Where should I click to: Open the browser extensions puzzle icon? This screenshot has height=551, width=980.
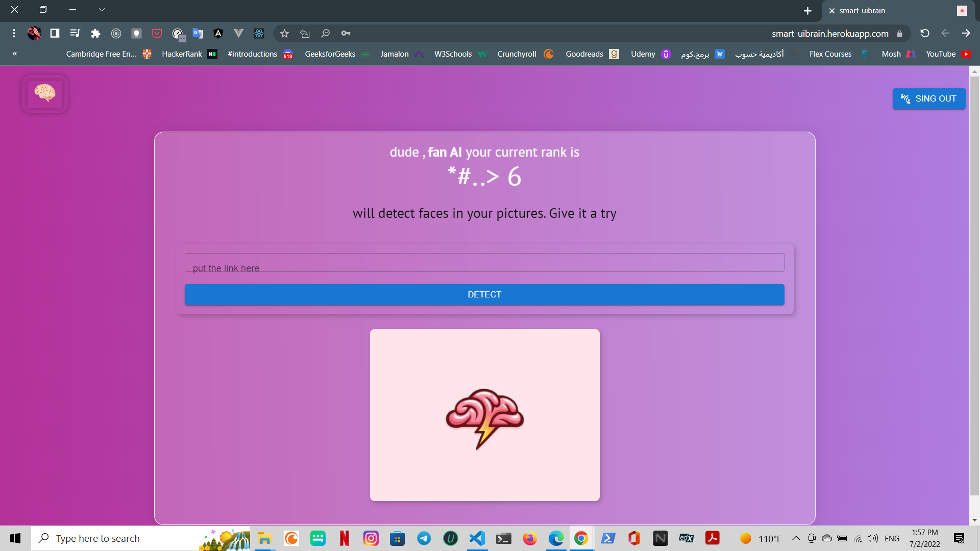[95, 33]
